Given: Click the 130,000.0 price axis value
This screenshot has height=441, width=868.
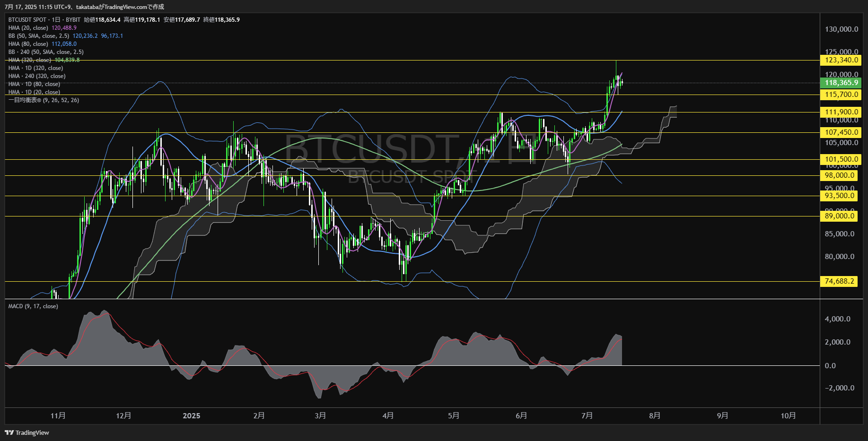Looking at the screenshot, I should [x=842, y=29].
